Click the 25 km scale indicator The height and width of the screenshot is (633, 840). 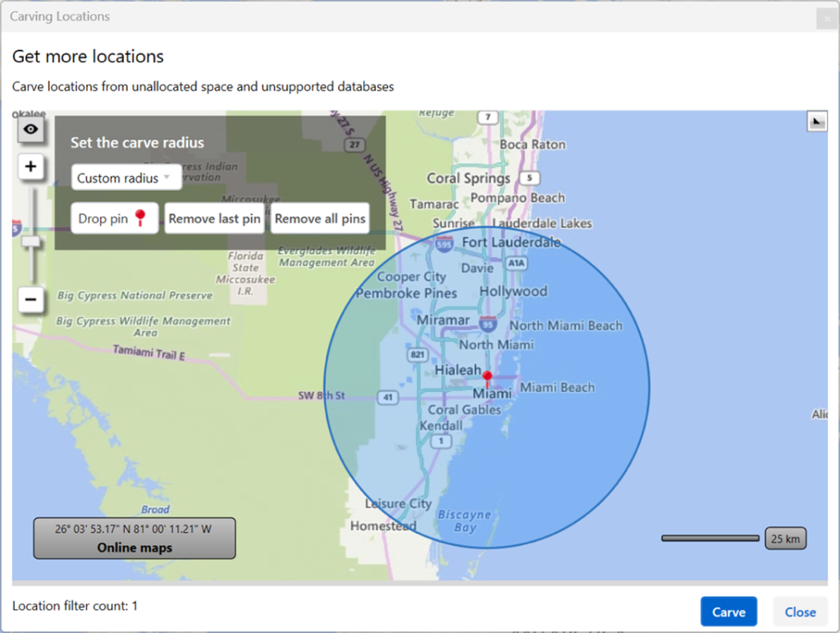click(x=785, y=538)
